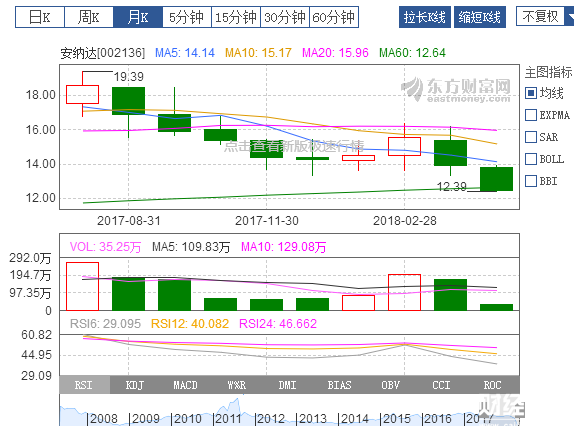The image size is (574, 435).
Task: Click the 2012 year marker on timeline
Action: 271,419
